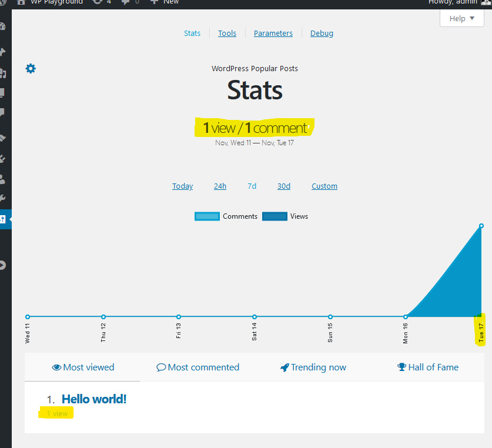Open Appearance brush icon in sidebar
492x448 pixels.
click(x=2, y=138)
